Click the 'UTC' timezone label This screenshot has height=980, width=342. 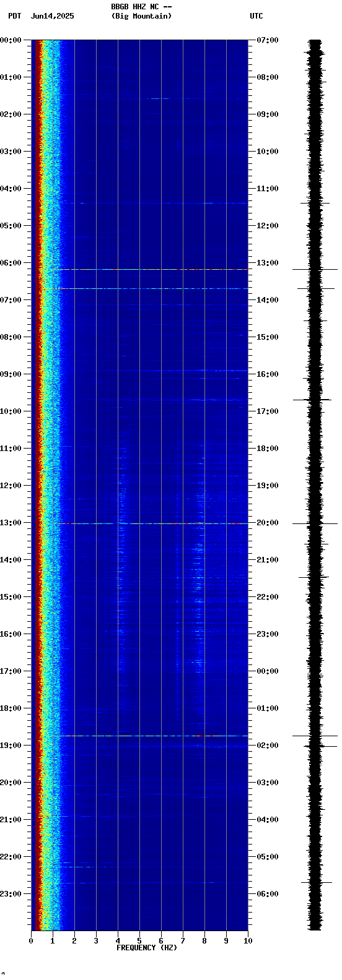[256, 16]
